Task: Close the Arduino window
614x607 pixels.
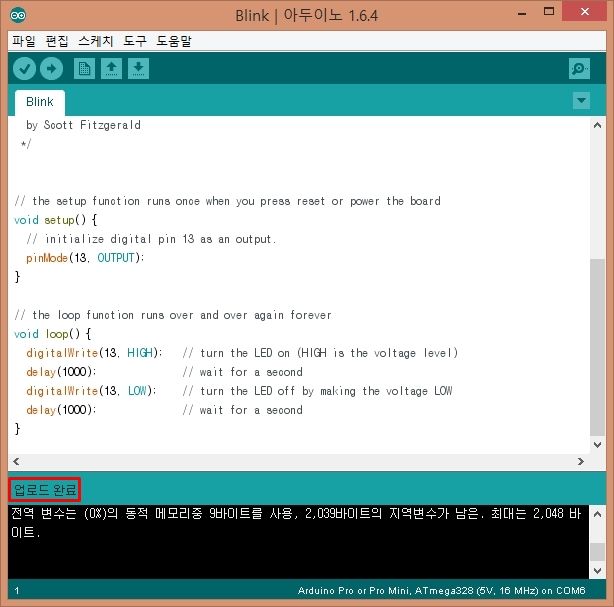Action: 585,11
